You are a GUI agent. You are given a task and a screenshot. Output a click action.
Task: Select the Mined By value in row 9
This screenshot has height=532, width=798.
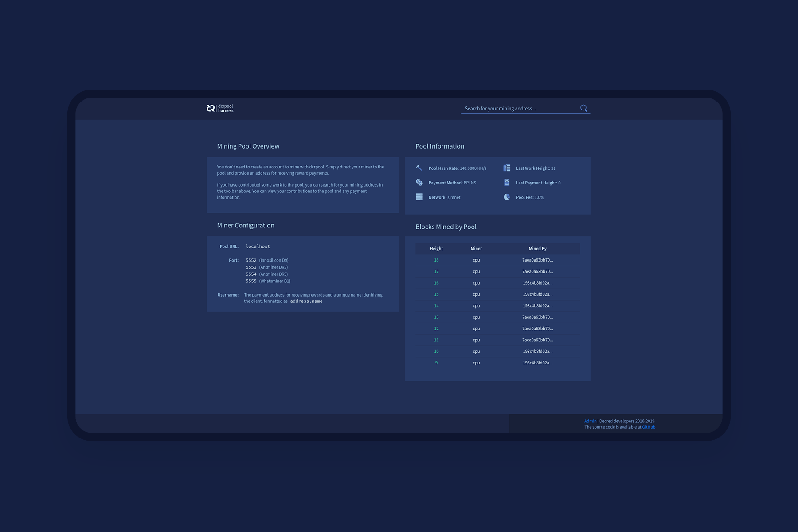tap(537, 363)
